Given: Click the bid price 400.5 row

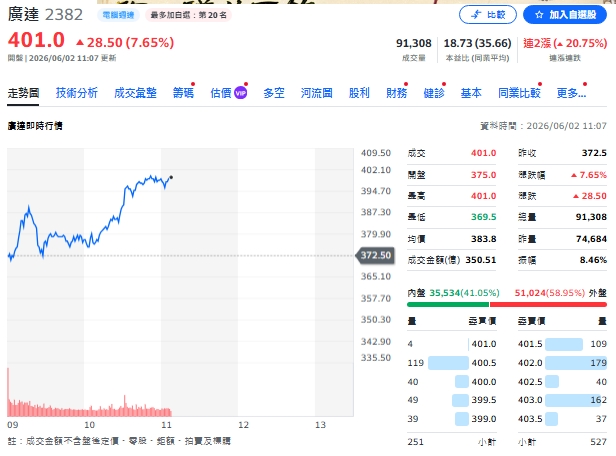Looking at the screenshot, I should (452, 363).
